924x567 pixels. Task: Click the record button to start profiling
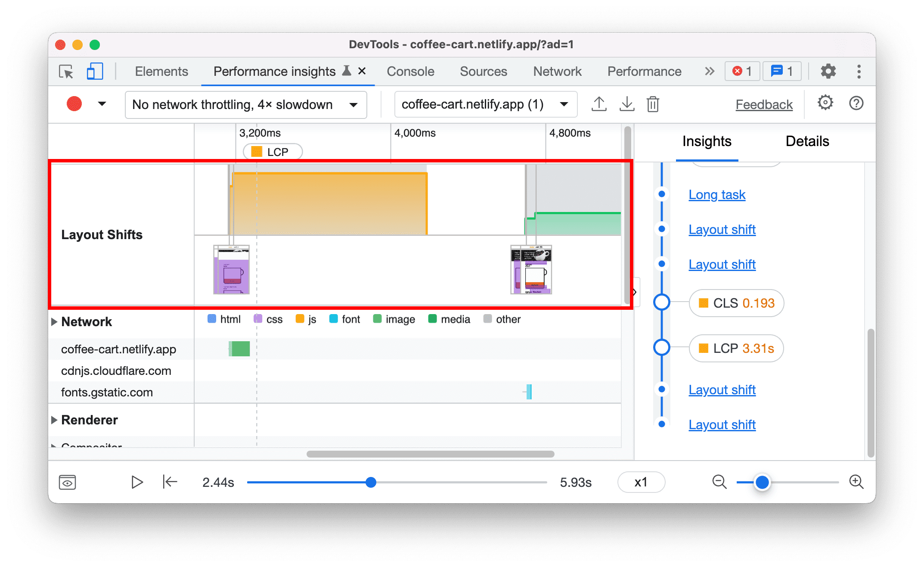(74, 103)
